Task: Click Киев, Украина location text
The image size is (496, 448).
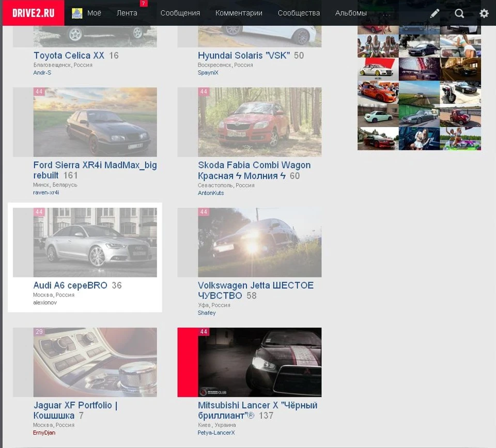Action: tap(216, 425)
